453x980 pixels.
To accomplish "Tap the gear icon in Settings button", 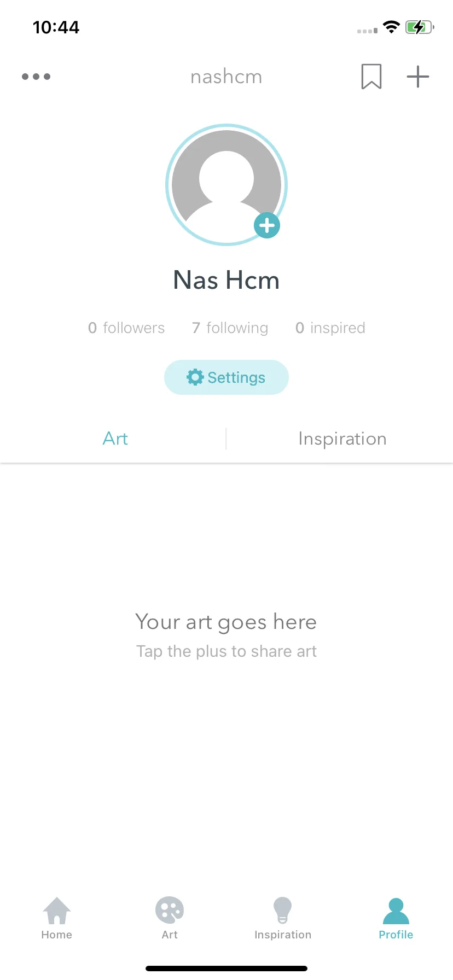I will [195, 377].
